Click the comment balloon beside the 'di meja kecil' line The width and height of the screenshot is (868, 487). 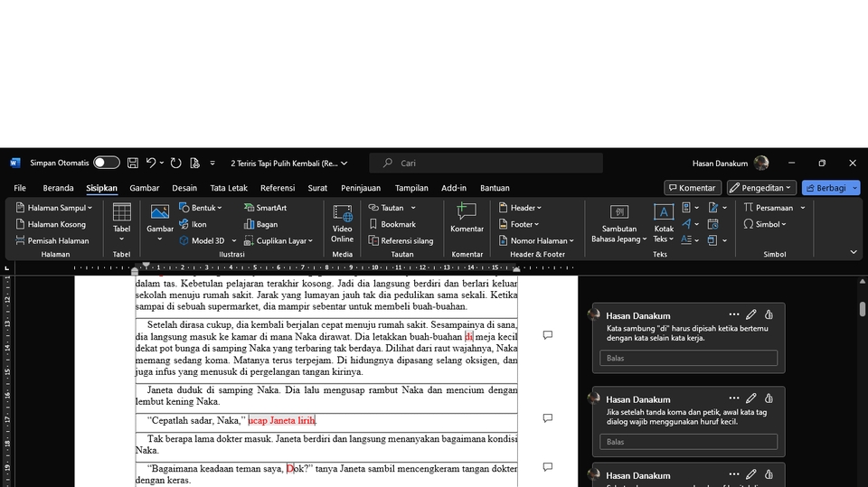(x=548, y=335)
